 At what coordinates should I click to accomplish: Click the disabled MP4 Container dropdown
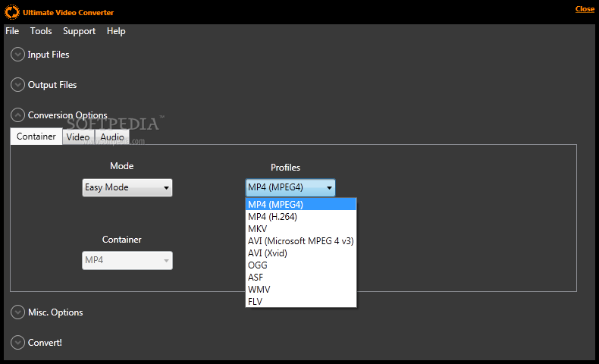coord(127,261)
